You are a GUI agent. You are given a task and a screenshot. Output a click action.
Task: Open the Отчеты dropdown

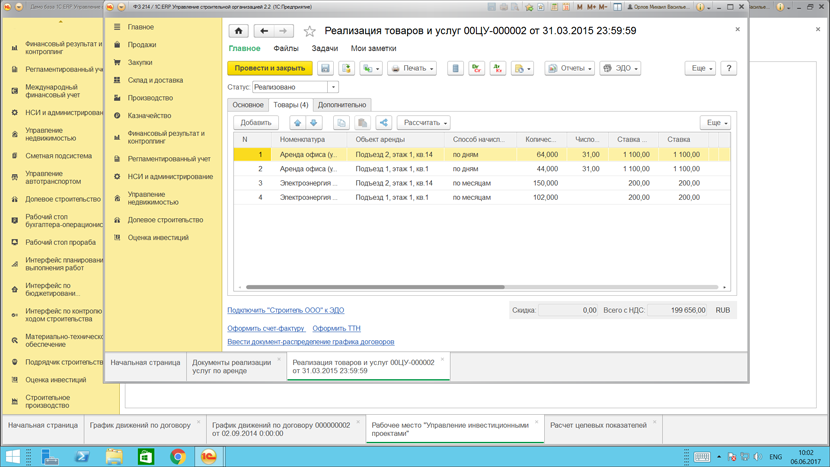point(570,68)
